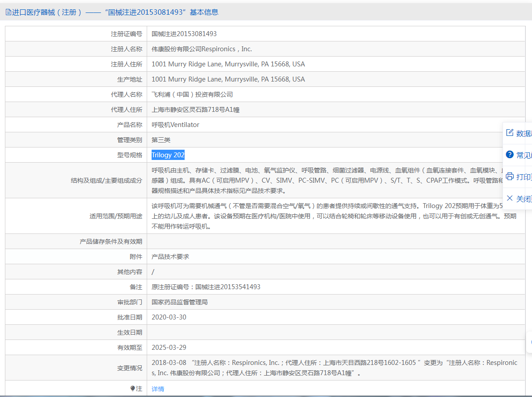Screen dimensions: 532x397
Task: Click approval department 国家药品监督管理局
Action: tap(179, 302)
